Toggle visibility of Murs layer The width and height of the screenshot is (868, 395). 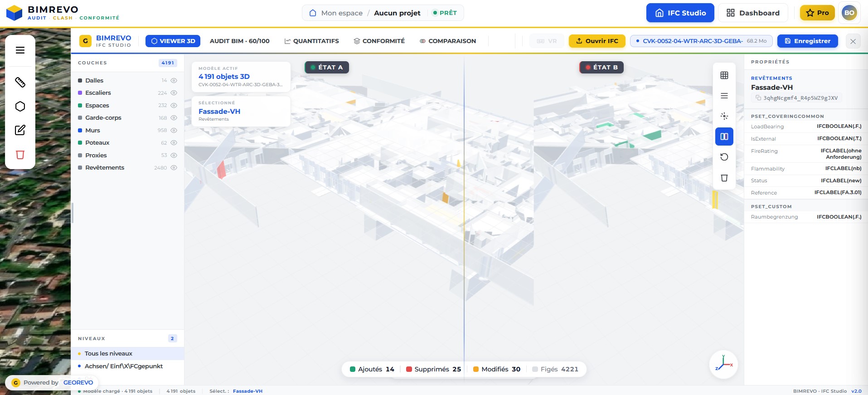[x=174, y=130]
